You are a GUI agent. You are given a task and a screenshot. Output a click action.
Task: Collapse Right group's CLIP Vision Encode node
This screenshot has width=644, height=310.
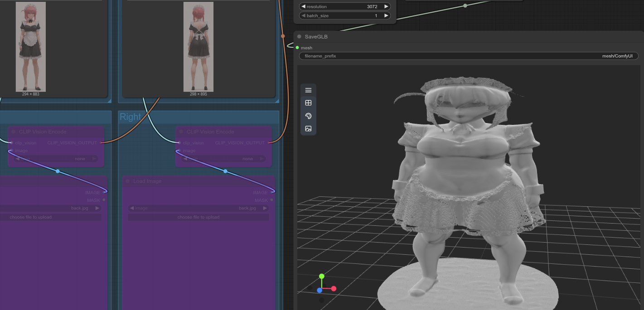point(181,132)
